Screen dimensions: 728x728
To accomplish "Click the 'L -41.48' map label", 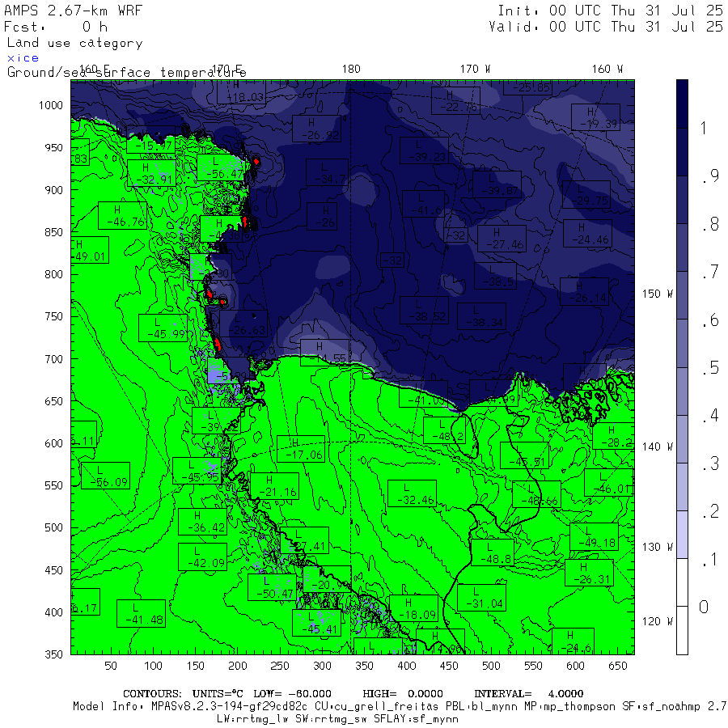I will point(141,613).
